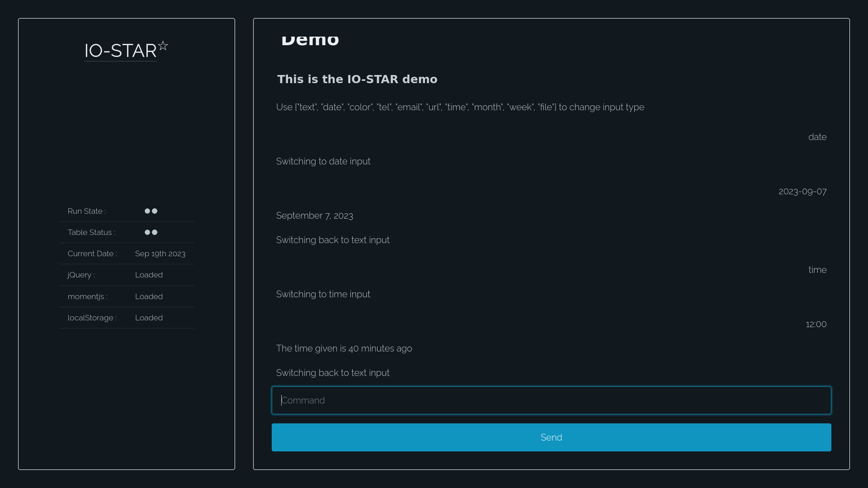Select the '2023-09-07' sent message
Screen dimensions: 868x488
tap(802, 191)
